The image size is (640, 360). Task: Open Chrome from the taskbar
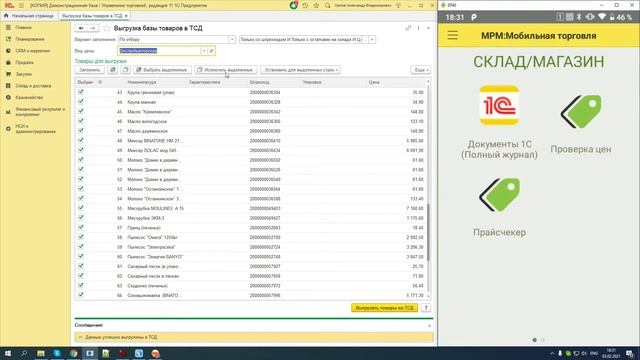point(73,353)
